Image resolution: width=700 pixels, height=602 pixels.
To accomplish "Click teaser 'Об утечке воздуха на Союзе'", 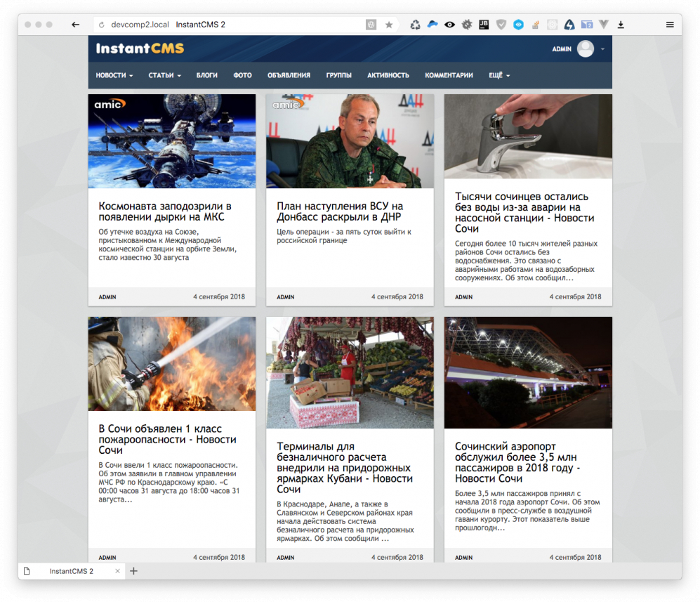I will coord(167,244).
